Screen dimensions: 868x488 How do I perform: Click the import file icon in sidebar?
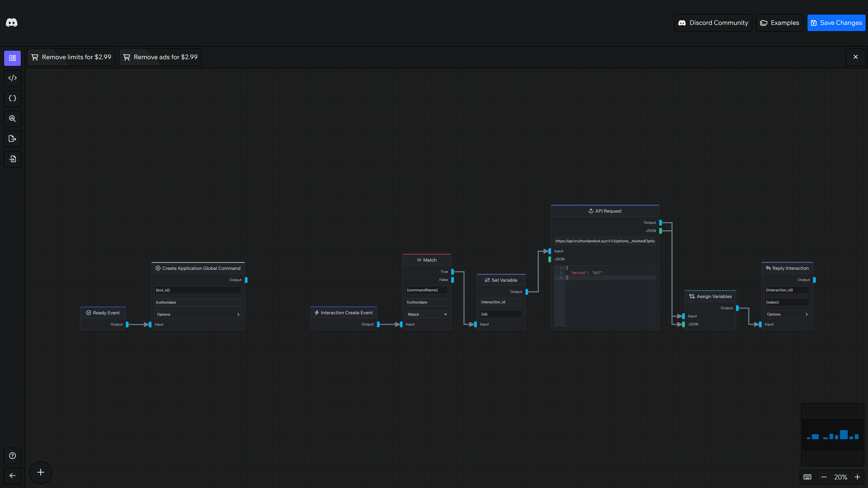pos(12,159)
